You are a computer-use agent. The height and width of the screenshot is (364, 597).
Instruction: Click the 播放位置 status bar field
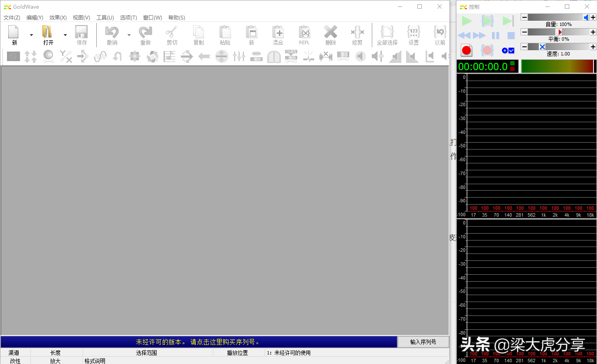[x=238, y=353]
